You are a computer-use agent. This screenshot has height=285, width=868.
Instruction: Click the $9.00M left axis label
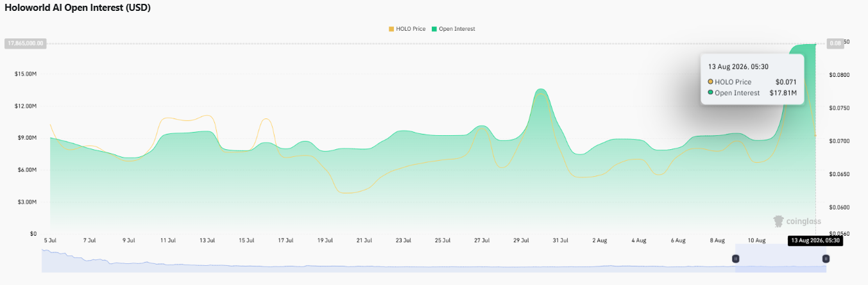[26, 138]
